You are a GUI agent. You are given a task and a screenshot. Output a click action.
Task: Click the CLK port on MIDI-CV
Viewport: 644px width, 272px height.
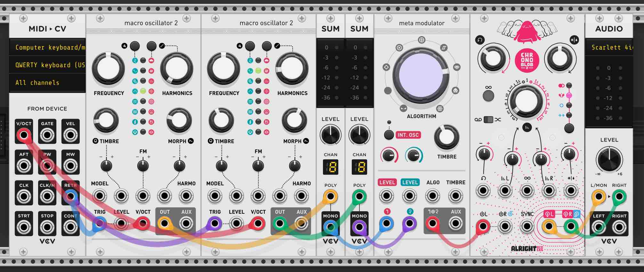click(24, 196)
